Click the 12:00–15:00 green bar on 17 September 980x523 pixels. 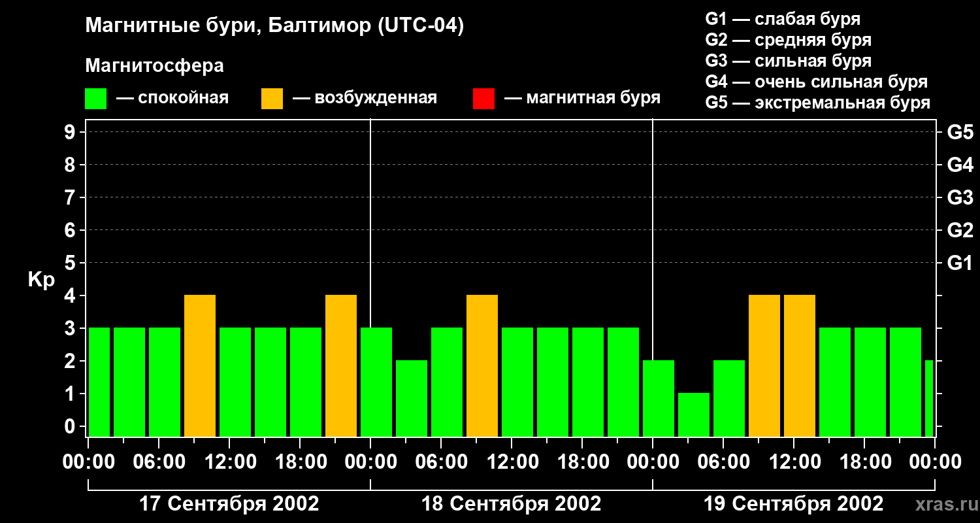[235, 382]
